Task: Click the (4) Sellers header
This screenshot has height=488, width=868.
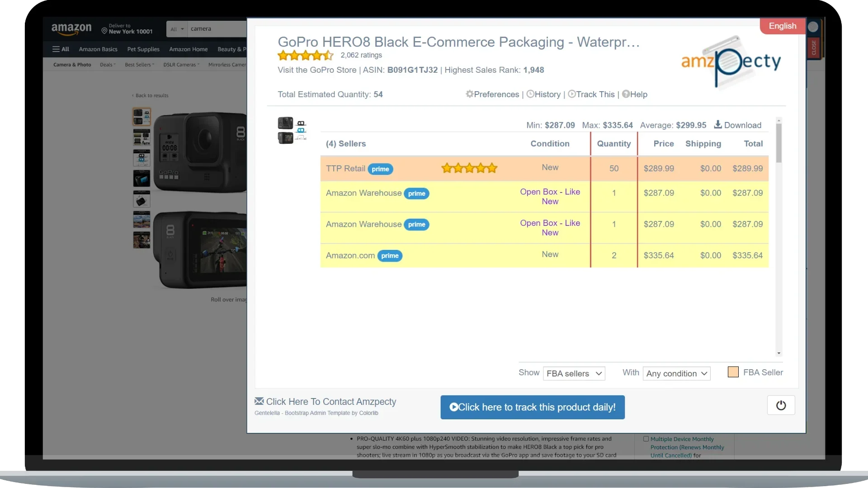Action: tap(346, 144)
